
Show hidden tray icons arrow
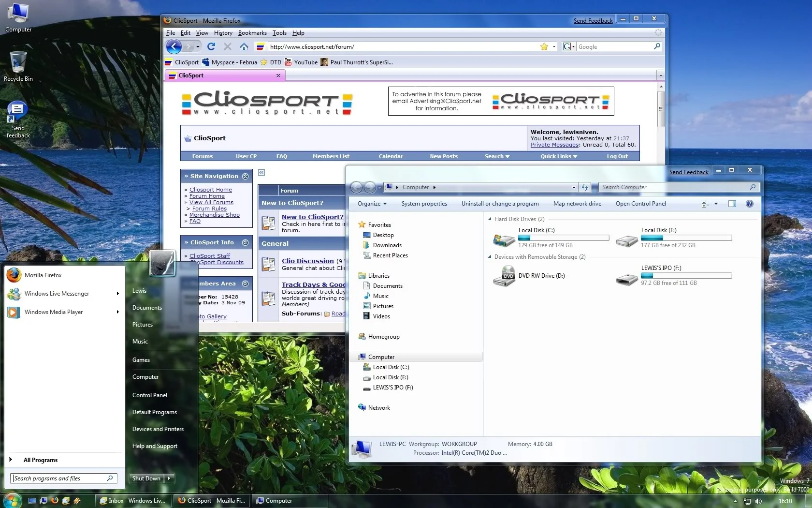click(735, 502)
